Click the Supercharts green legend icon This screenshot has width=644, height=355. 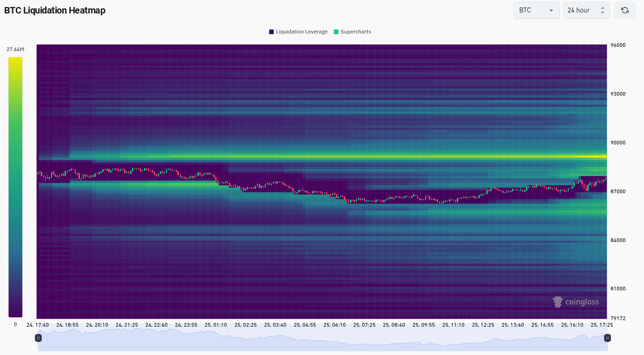pos(336,32)
